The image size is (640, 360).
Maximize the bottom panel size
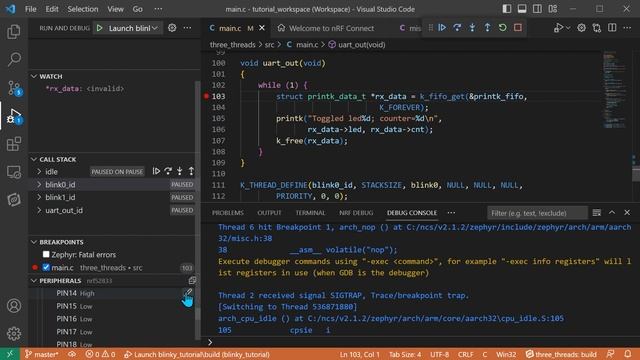tap(611, 213)
